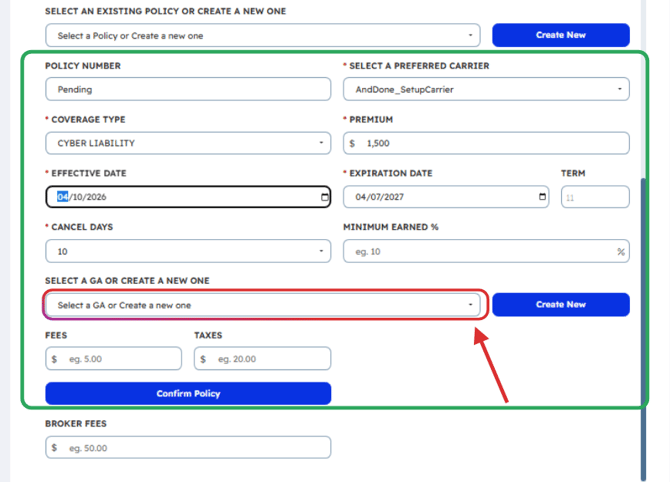Click the Broker Fees input field
This screenshot has width=670, height=482.
point(195,447)
